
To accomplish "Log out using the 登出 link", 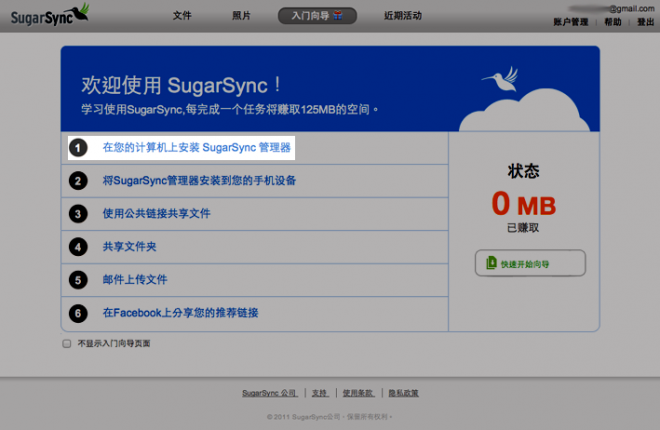I will pyautogui.click(x=645, y=22).
